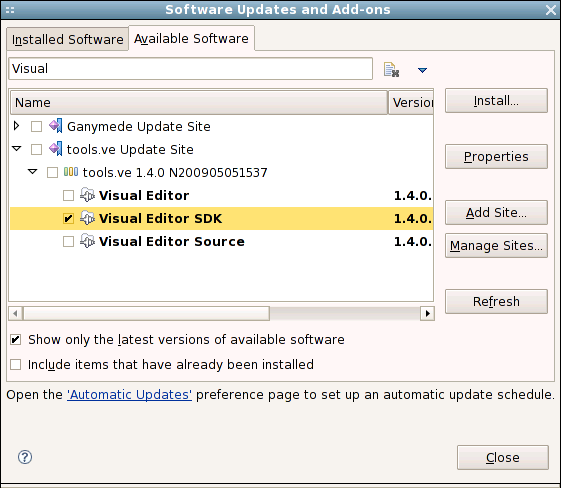Expand the Ganymede Update Site node
Image resolution: width=561 pixels, height=488 pixels.
pyautogui.click(x=16, y=126)
